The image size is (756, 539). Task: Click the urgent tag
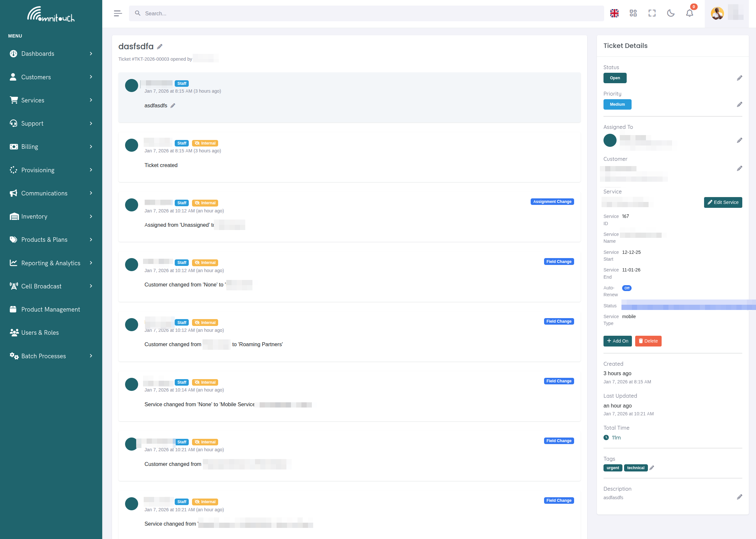tap(613, 468)
